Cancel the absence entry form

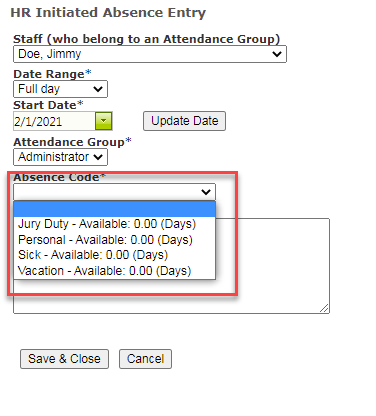pyautogui.click(x=145, y=359)
